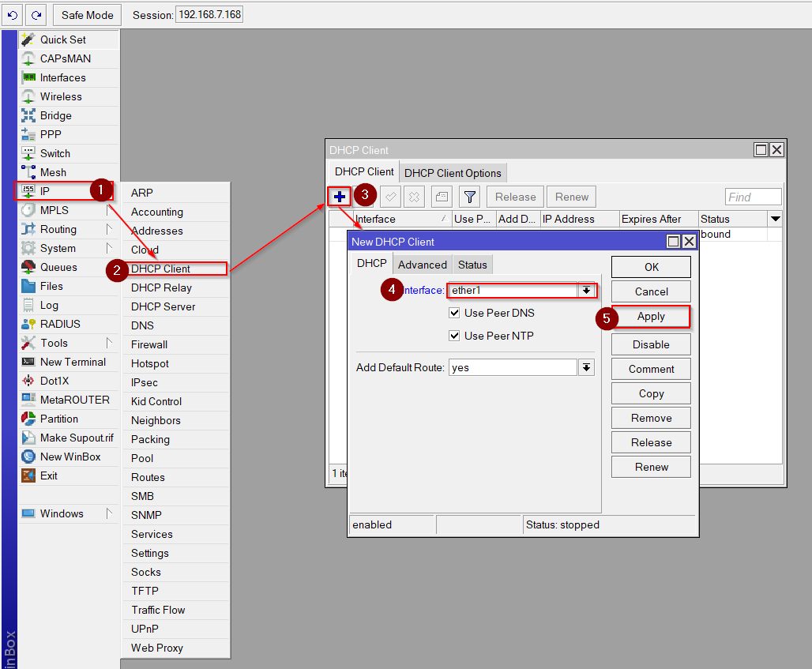Screen dimensions: 812x669
Task: Open the Add Default Route dropdown
Action: tap(586, 367)
